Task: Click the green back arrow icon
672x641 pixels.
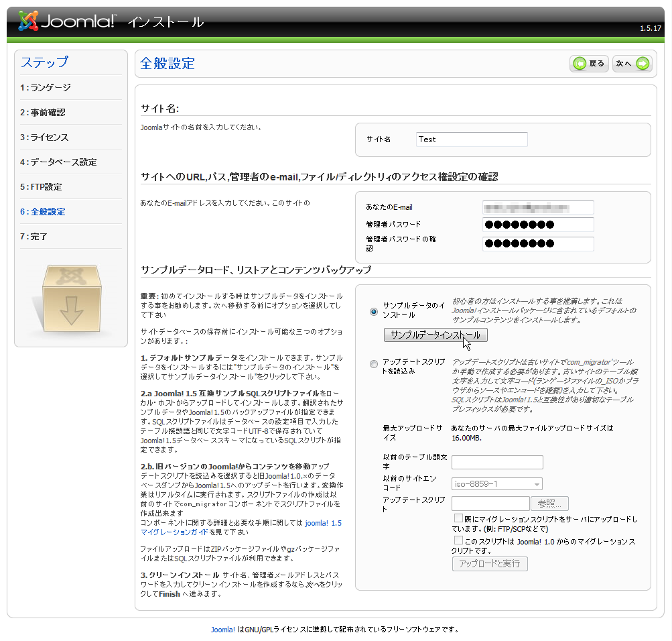Action: [580, 64]
